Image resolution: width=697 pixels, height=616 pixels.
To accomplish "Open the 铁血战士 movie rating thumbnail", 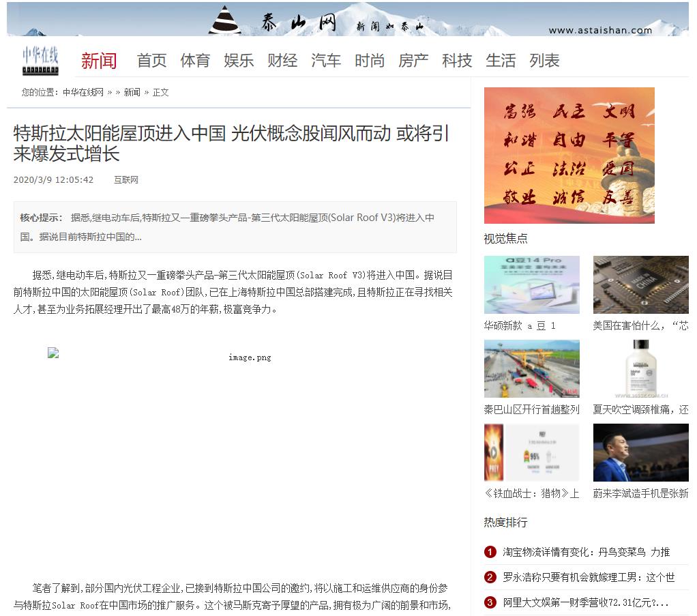I will (532, 452).
